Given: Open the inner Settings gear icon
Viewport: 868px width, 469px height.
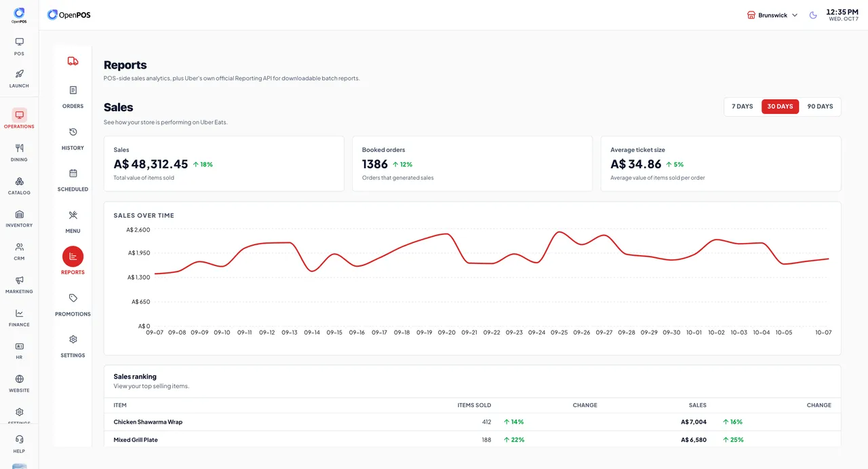Looking at the screenshot, I should 73,339.
